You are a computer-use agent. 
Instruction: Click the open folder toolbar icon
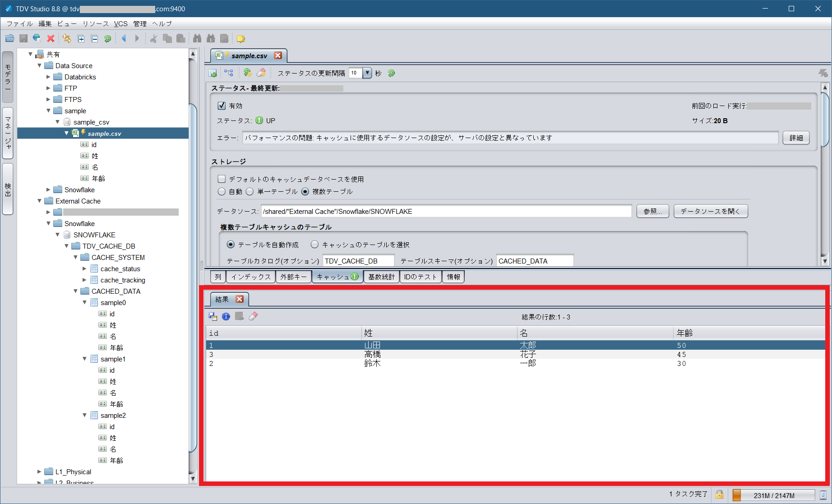coord(10,39)
